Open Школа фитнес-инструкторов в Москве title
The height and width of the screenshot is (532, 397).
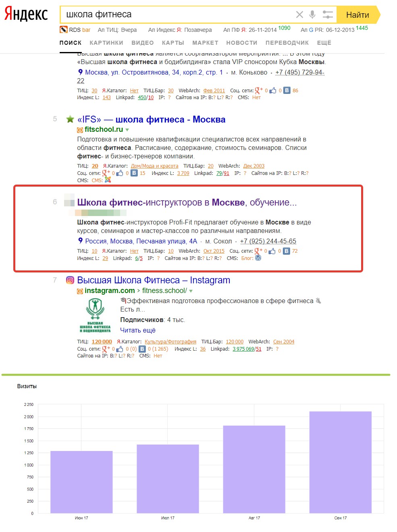click(x=187, y=202)
